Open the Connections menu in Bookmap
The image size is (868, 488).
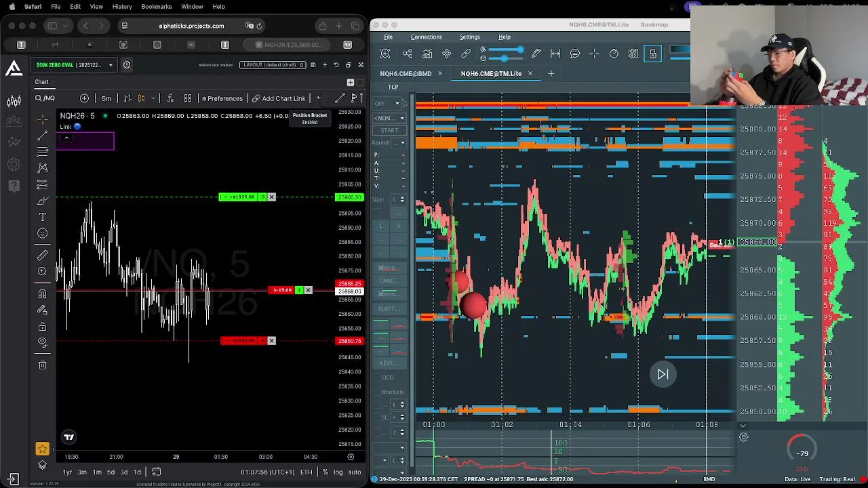pos(426,37)
